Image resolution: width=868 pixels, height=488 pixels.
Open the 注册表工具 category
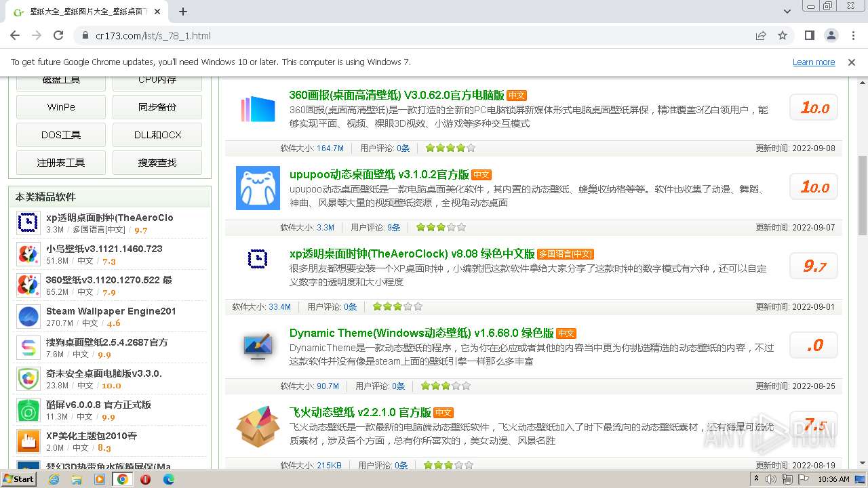(x=61, y=163)
